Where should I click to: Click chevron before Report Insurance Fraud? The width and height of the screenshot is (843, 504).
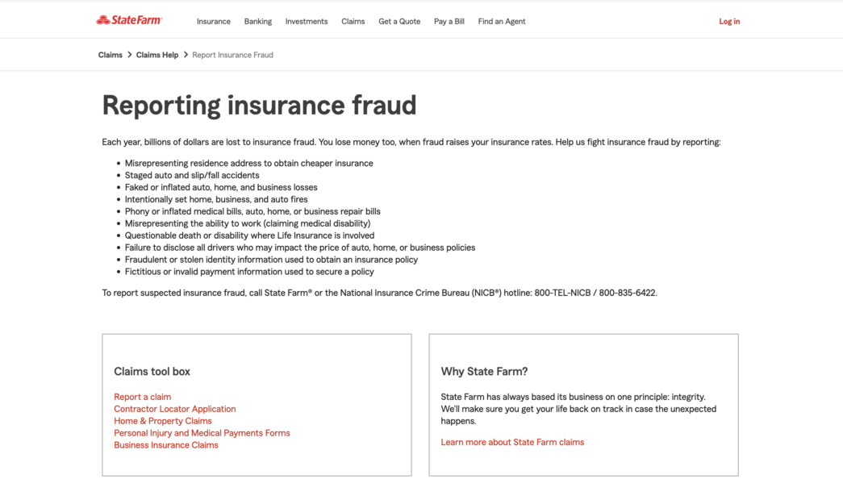[x=186, y=55]
